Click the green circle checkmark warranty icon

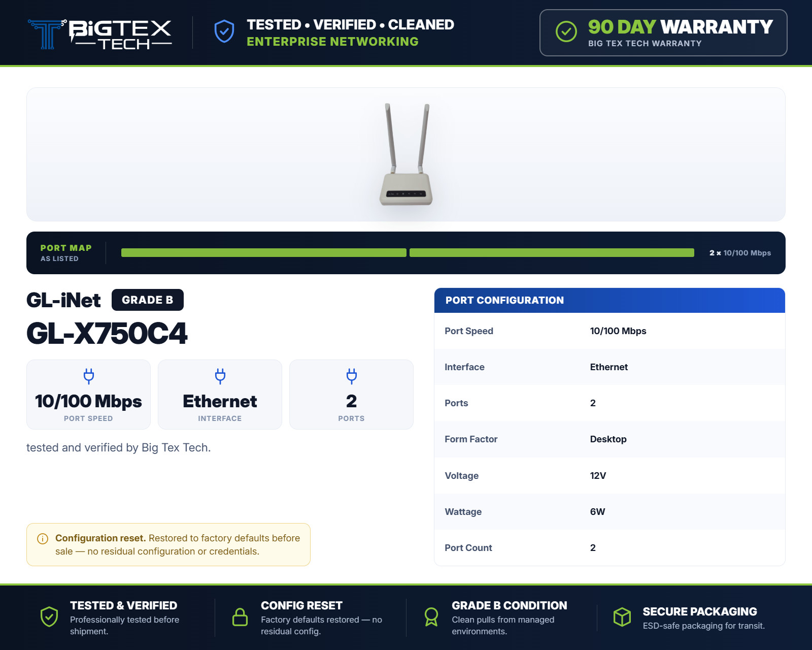point(566,32)
